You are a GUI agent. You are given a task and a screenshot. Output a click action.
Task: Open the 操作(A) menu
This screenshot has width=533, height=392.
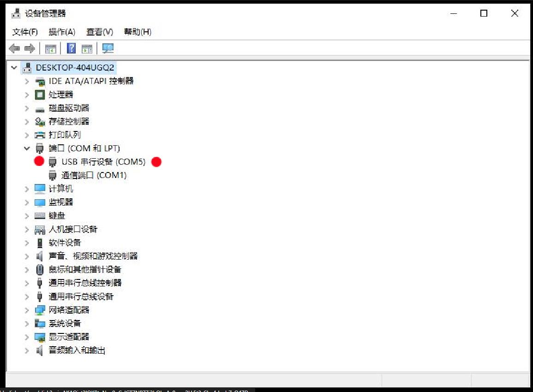62,32
